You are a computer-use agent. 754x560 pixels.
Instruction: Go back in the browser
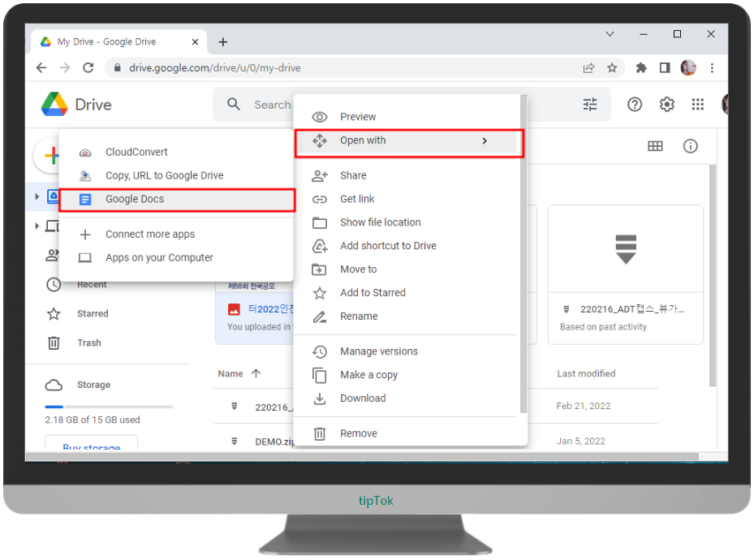coord(42,68)
